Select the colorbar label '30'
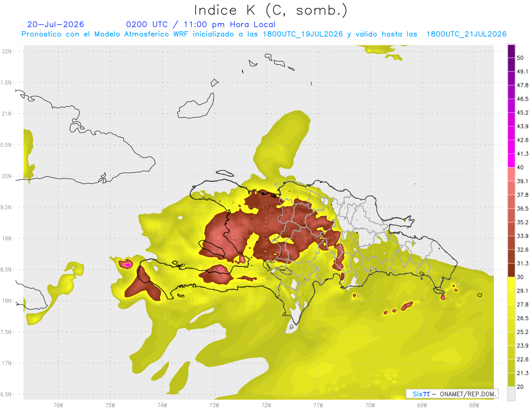The height and width of the screenshot is (411, 532). [x=520, y=277]
